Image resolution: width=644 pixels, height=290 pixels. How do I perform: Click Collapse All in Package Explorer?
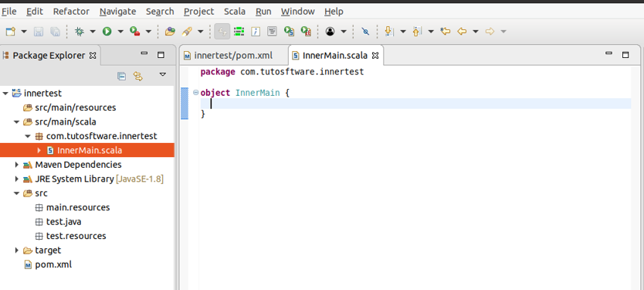121,76
